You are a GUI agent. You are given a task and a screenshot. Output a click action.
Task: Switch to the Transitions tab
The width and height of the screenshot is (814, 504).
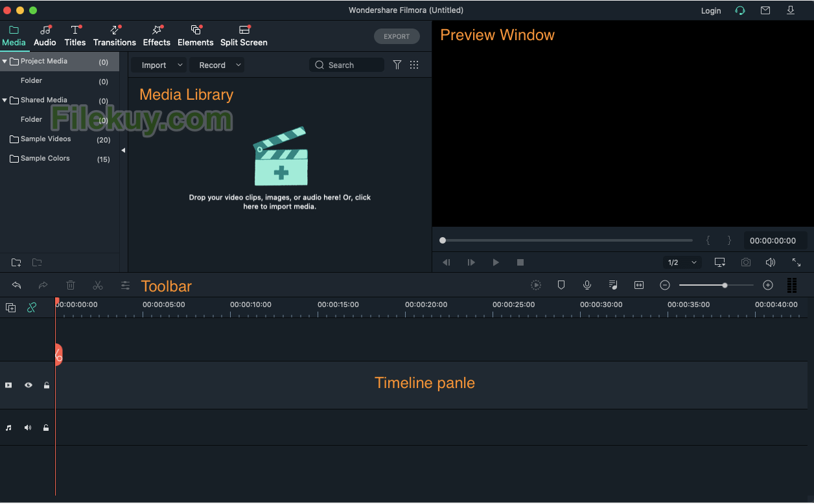click(115, 36)
